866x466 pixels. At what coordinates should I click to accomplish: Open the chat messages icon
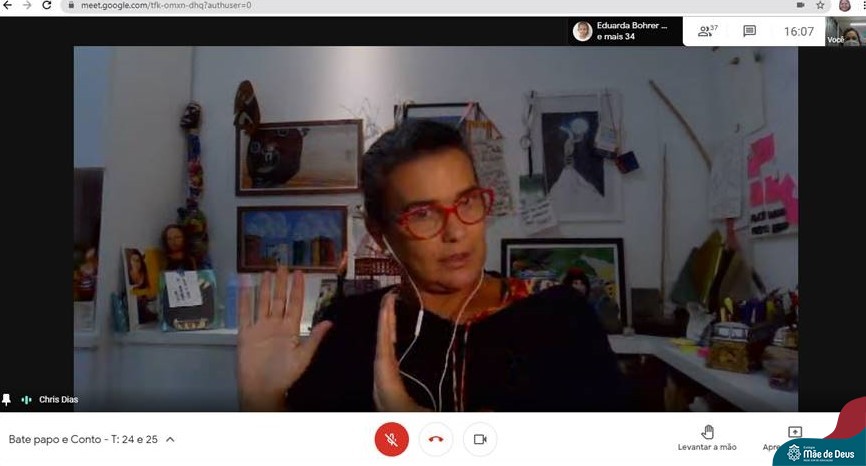click(749, 31)
